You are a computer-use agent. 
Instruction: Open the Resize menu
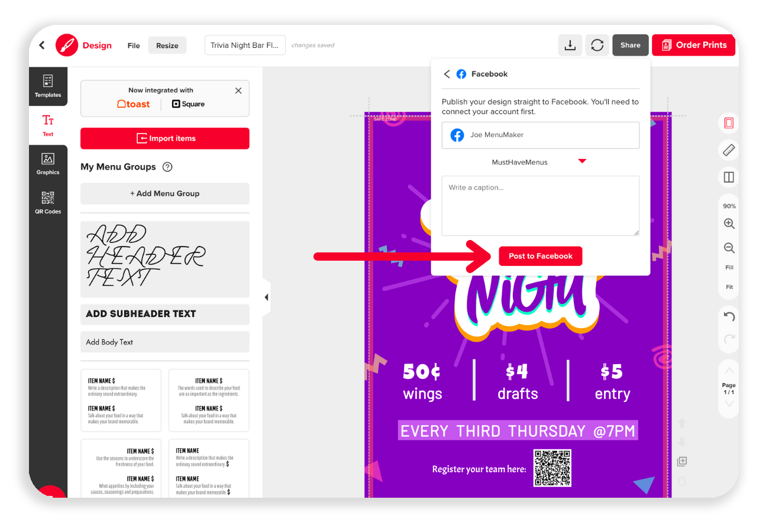tap(167, 46)
